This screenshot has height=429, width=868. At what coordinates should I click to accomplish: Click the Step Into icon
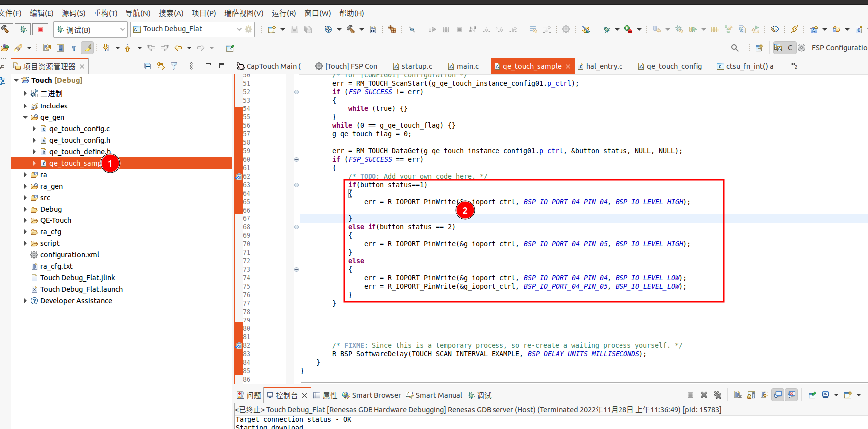(486, 29)
